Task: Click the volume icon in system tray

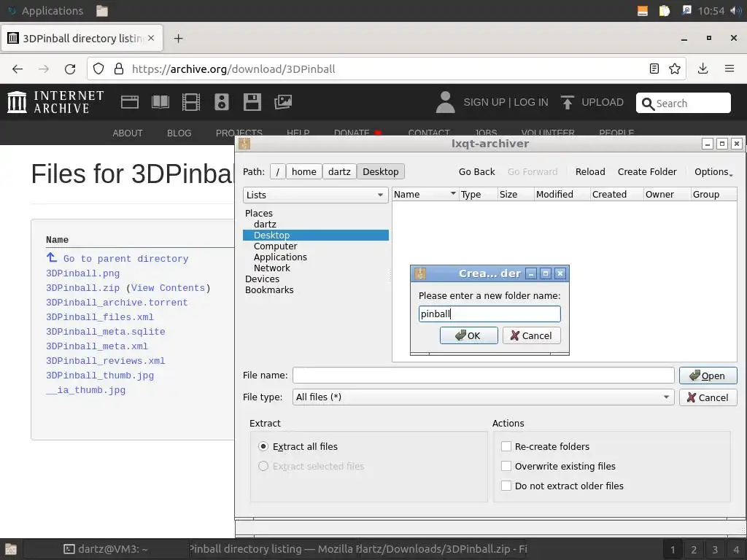Action: (x=735, y=10)
